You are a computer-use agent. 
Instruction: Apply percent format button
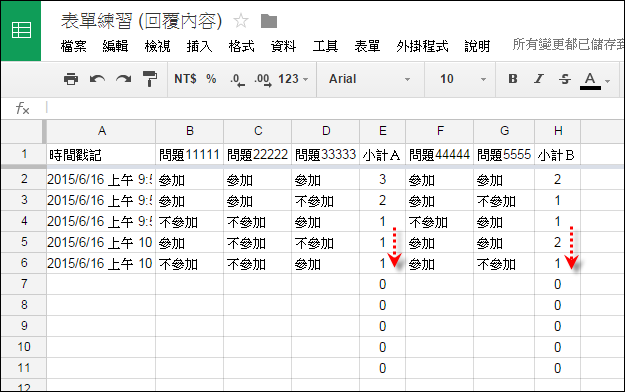tap(211, 79)
